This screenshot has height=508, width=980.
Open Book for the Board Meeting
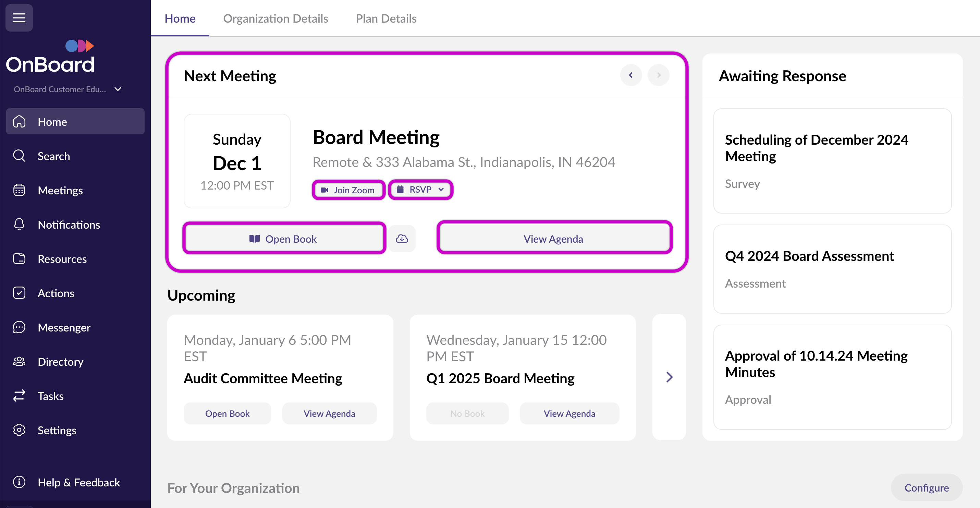click(284, 239)
